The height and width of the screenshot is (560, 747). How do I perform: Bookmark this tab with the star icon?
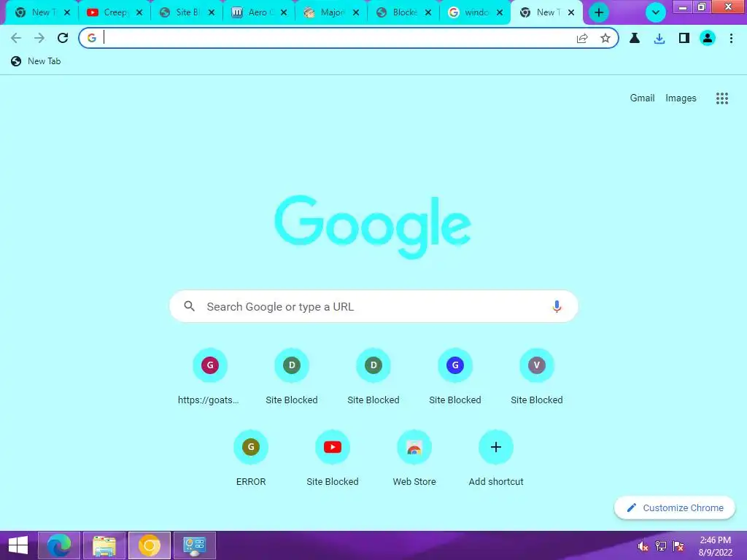click(605, 38)
